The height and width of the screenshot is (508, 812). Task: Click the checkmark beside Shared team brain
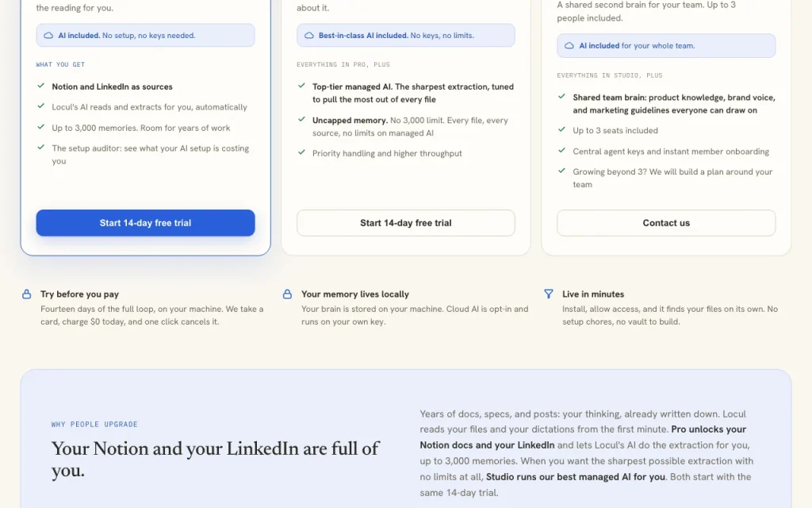[561, 96]
